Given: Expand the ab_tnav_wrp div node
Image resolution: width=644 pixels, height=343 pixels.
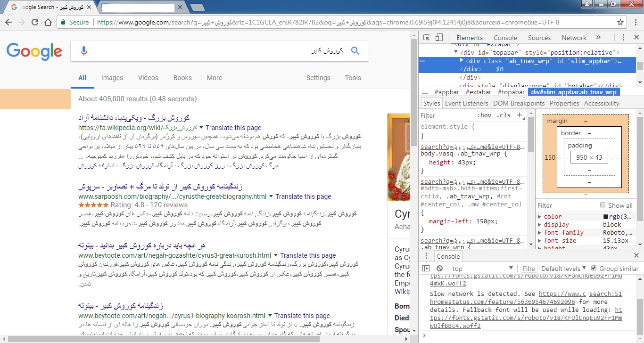Looking at the screenshot, I should [462, 61].
